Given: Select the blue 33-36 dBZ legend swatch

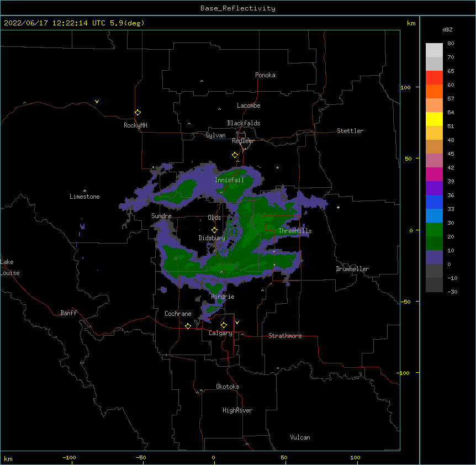Looking at the screenshot, I should (x=434, y=202).
